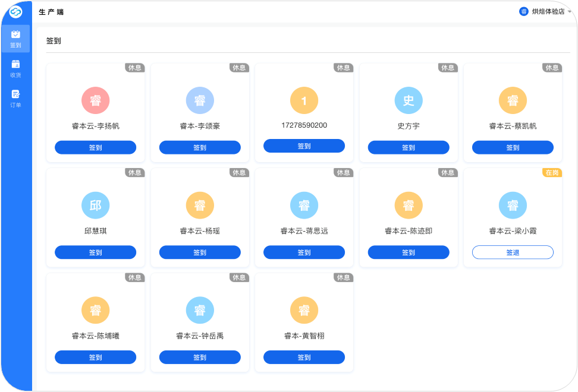The image size is (578, 392).
Task: Sign in 睿本云-李扬帆 with 签到 button
Action: point(96,148)
